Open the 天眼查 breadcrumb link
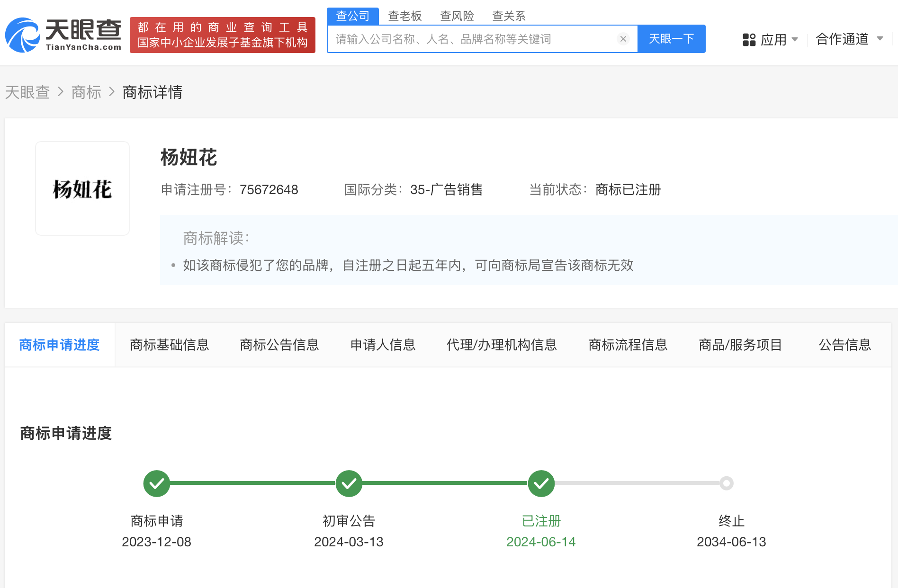Viewport: 898px width, 588px height. pyautogui.click(x=27, y=92)
